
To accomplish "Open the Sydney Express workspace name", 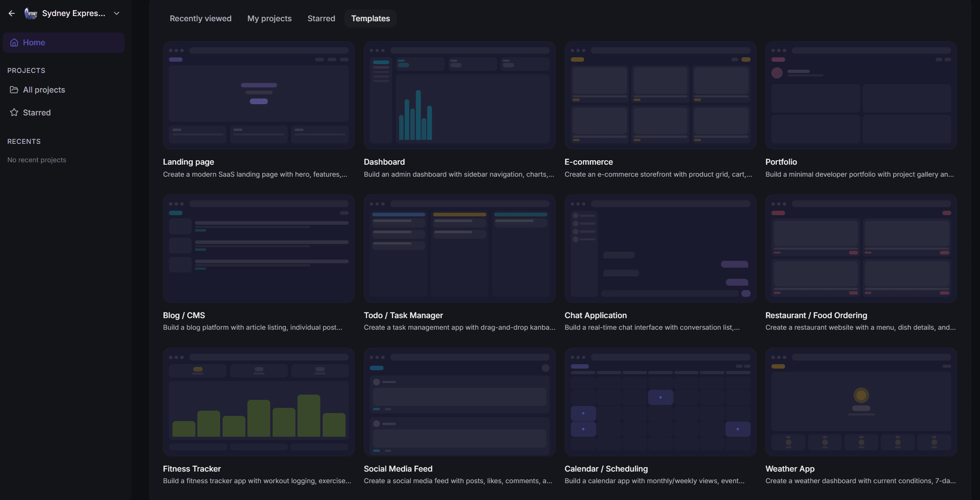I will 74,13.
